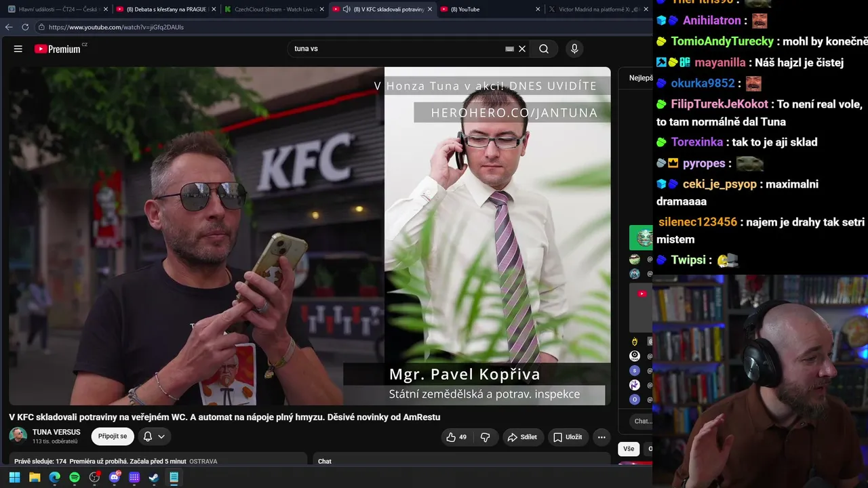Click username 'Anihilatron' in stream chat
Viewport: 868px width, 488px height.
[x=711, y=20]
